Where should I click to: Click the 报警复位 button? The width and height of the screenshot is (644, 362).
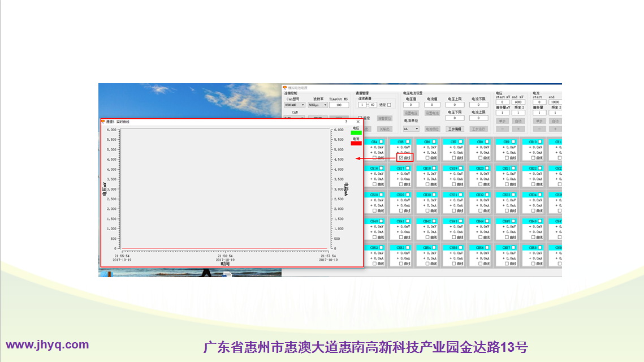[384, 118]
